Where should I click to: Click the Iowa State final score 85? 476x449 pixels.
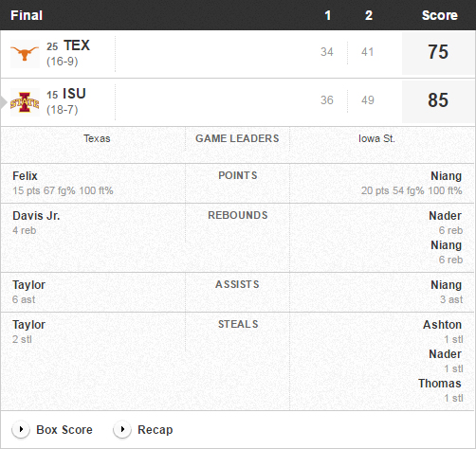[x=438, y=100]
